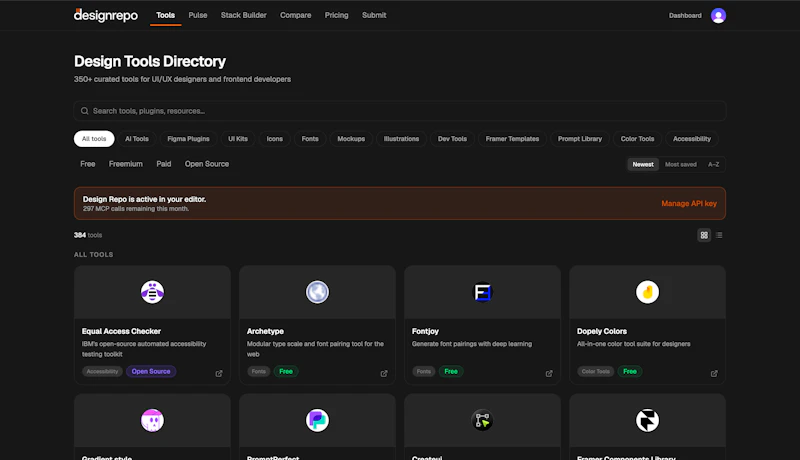The image size is (800, 460).
Task: Show only Open Source filter
Action: 207,164
